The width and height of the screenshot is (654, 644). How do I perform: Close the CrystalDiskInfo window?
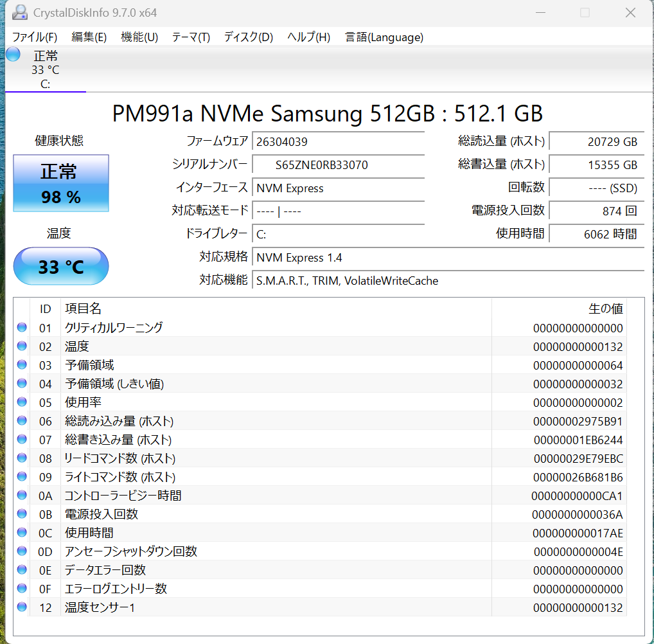pos(630,12)
